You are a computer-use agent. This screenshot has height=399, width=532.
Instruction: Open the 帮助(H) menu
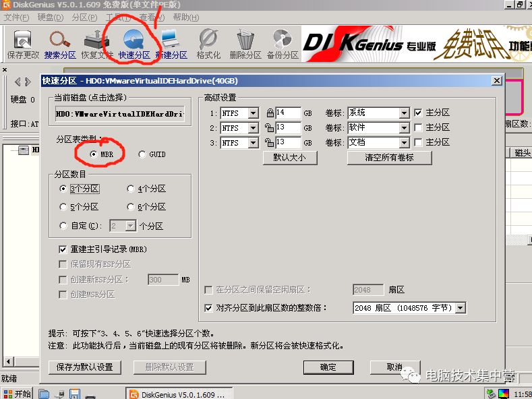tap(186, 18)
